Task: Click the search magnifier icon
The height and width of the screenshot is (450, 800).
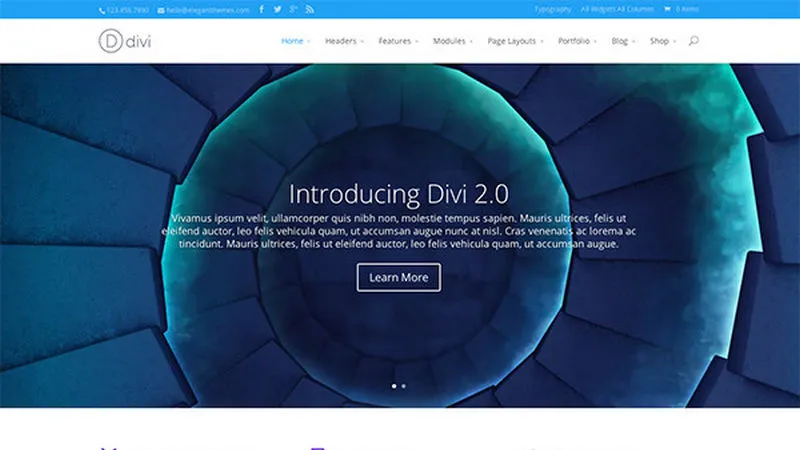Action: (693, 40)
